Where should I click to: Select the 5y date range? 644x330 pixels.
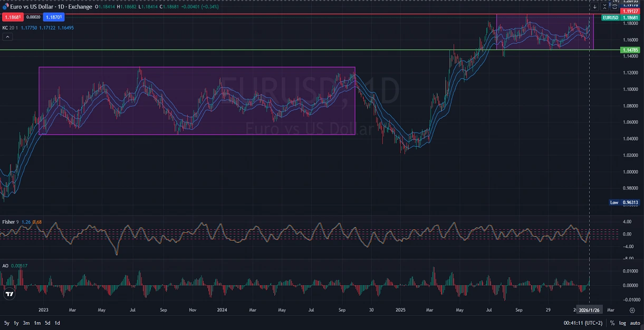click(x=7, y=323)
